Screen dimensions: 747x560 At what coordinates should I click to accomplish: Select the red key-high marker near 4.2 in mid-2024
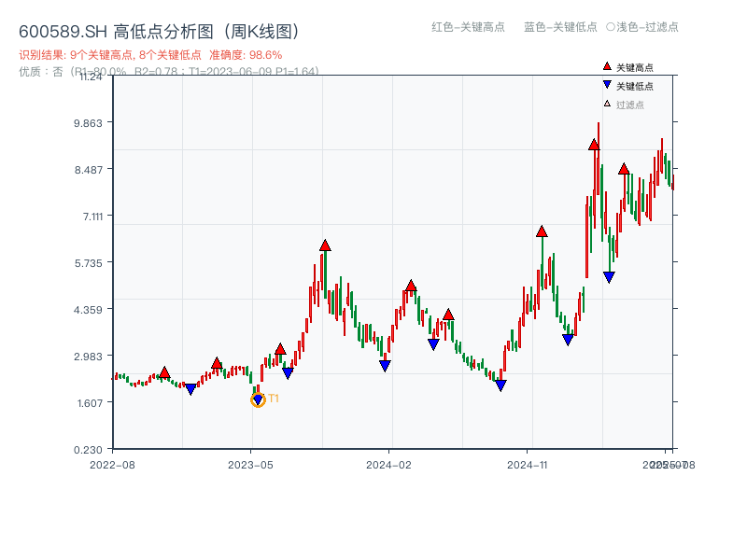click(x=448, y=315)
